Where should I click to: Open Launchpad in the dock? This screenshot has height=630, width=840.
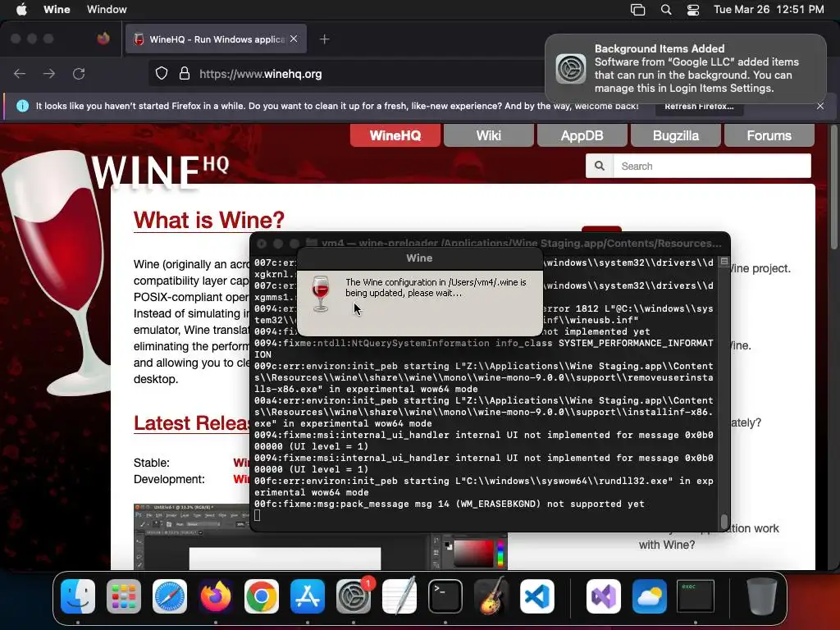(124, 596)
